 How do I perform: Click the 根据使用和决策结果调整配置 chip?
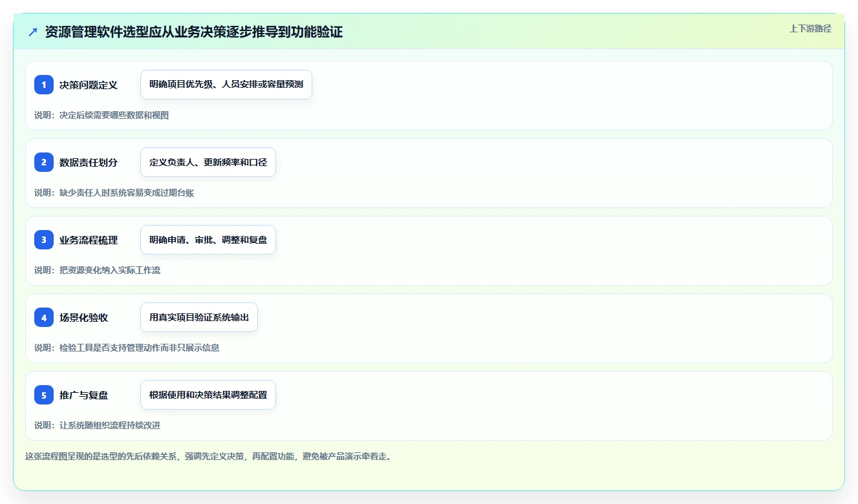208,395
